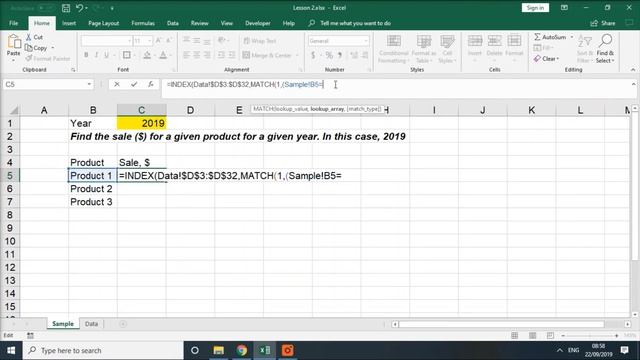Click the Save icon in the title bar
The width and height of the screenshot is (640, 360).
66,8
